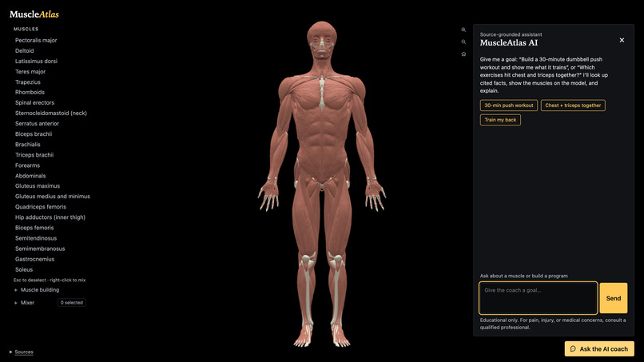Zoom in on the 3D model
Screen dimensions: 644x362
463,30
